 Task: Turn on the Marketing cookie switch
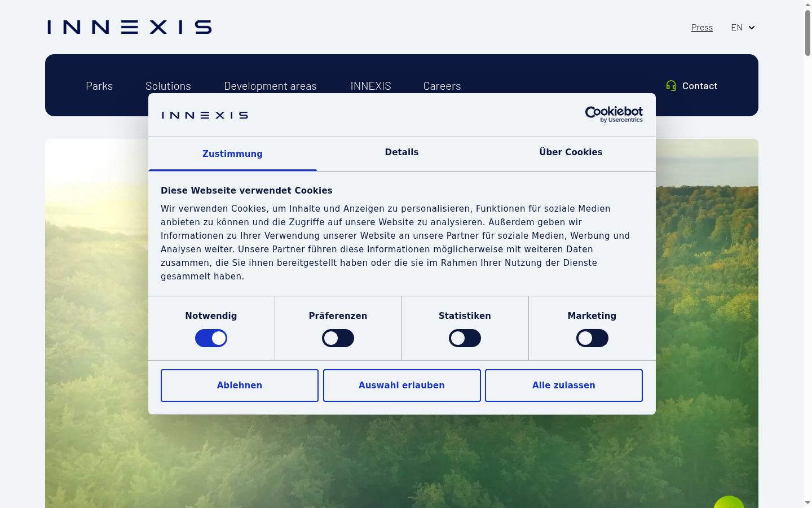click(x=592, y=338)
